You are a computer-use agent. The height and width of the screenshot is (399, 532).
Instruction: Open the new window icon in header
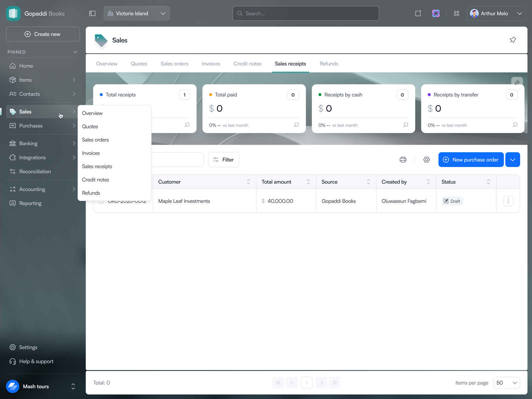418,13
